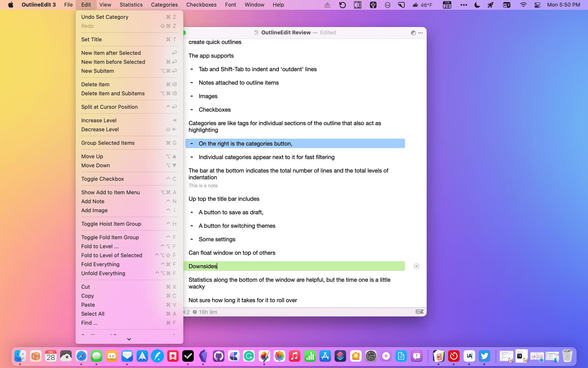The width and height of the screenshot is (588, 368).
Task: Click the '16h 9m' time display in status bar
Action: click(208, 312)
